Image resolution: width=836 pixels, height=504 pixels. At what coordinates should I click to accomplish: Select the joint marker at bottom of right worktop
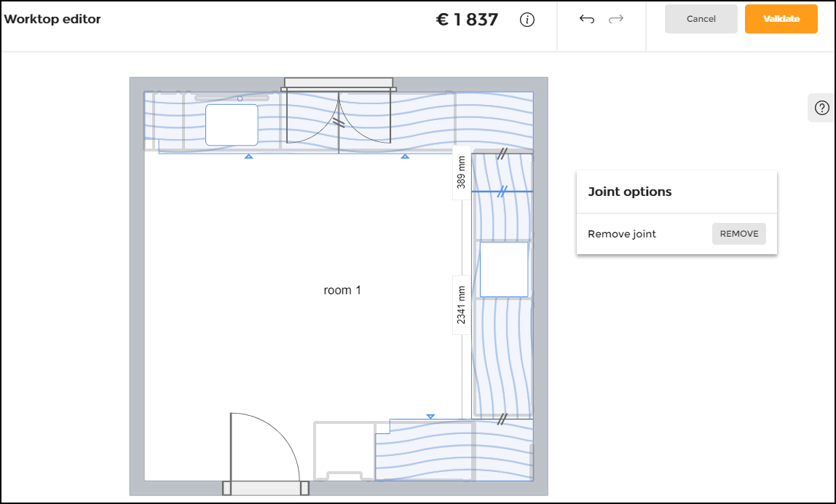click(502, 419)
